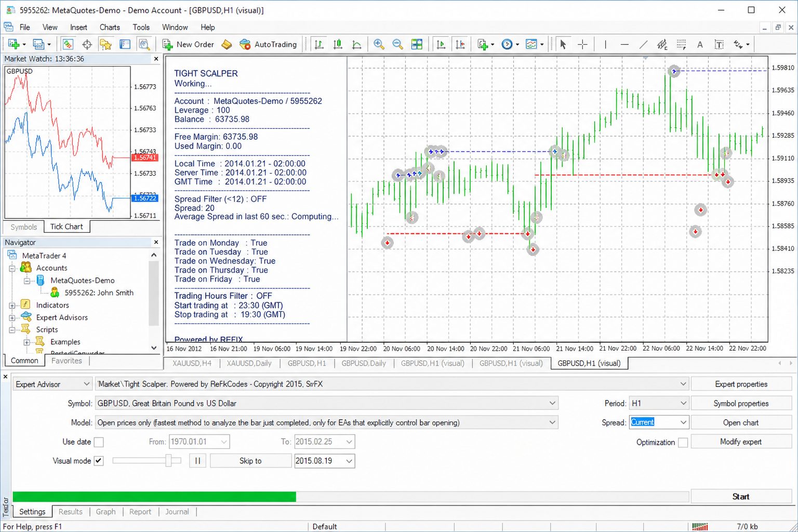The width and height of the screenshot is (798, 532).
Task: Click the AutoTrading toolbar button
Action: point(268,44)
